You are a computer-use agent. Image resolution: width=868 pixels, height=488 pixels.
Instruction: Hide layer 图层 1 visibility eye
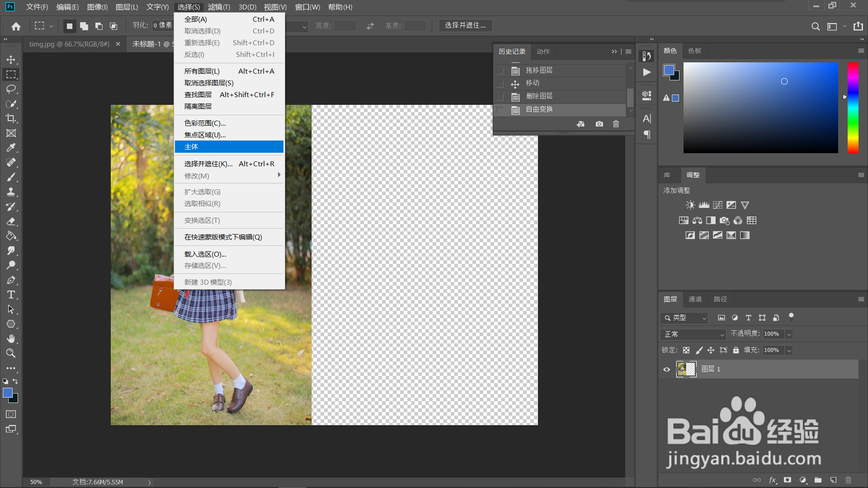[x=666, y=369]
